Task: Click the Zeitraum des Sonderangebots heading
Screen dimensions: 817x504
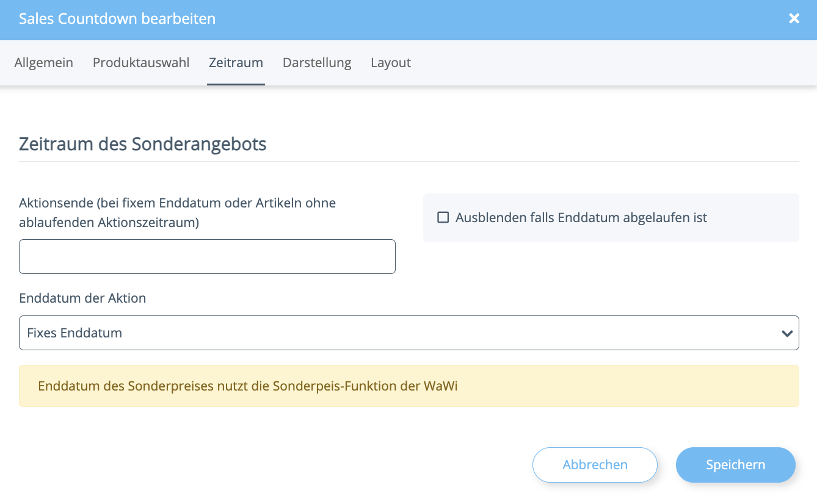Action: [143, 144]
